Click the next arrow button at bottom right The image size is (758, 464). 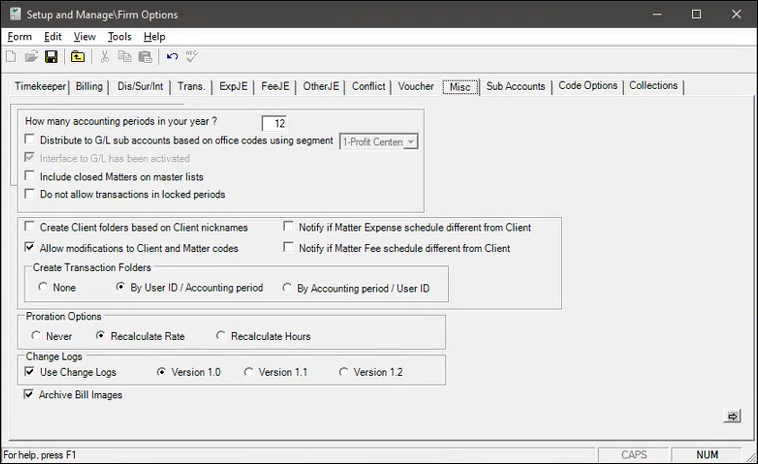(x=731, y=416)
